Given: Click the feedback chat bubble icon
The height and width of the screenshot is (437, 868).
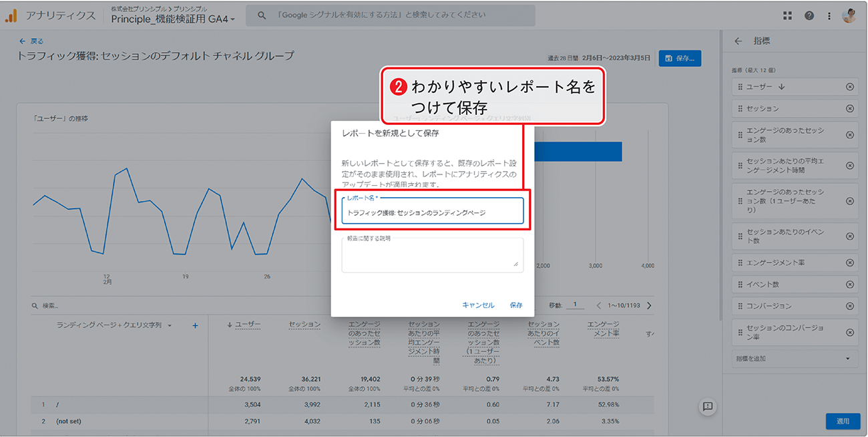Looking at the screenshot, I should point(708,406).
